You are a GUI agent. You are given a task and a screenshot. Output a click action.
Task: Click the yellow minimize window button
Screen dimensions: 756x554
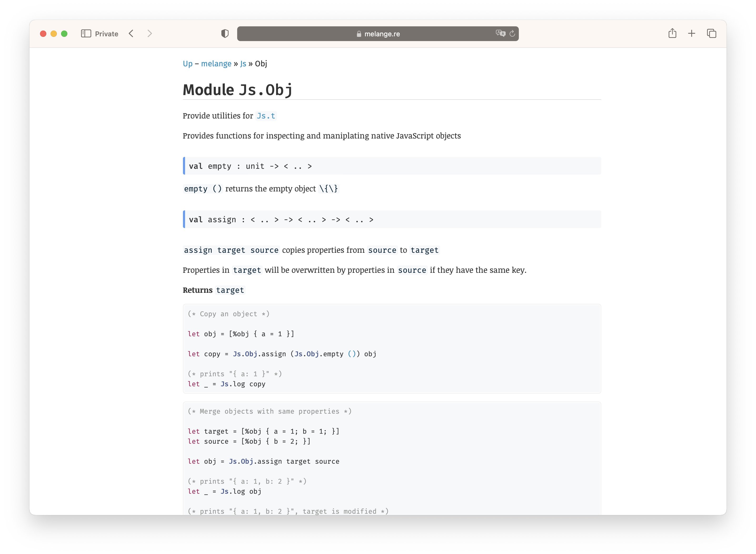click(x=54, y=33)
